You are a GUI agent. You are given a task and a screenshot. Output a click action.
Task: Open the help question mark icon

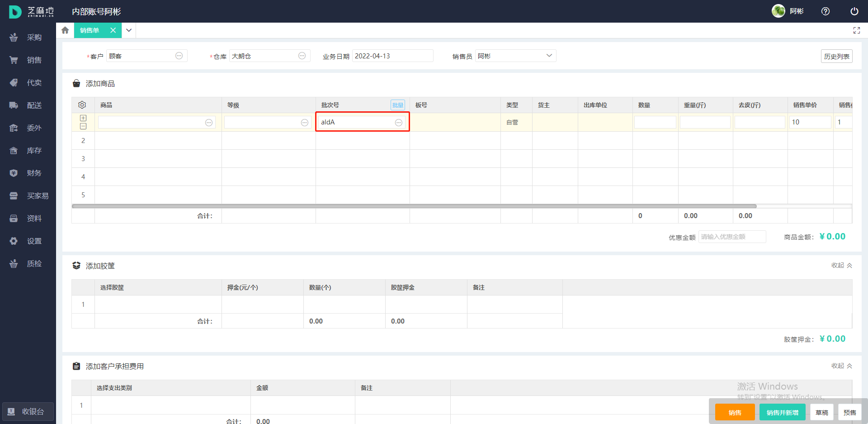coord(826,11)
